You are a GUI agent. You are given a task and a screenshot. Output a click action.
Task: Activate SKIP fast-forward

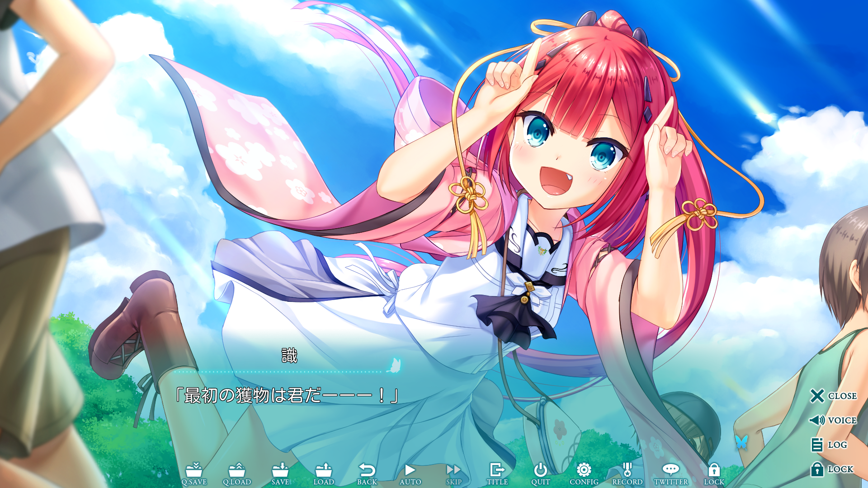454,474
